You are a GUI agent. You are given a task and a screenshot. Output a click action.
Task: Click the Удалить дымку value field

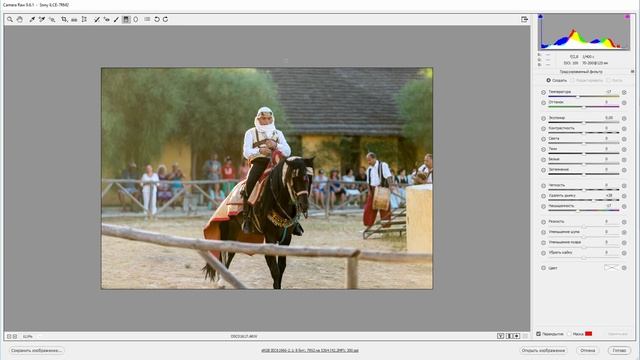tap(609, 195)
